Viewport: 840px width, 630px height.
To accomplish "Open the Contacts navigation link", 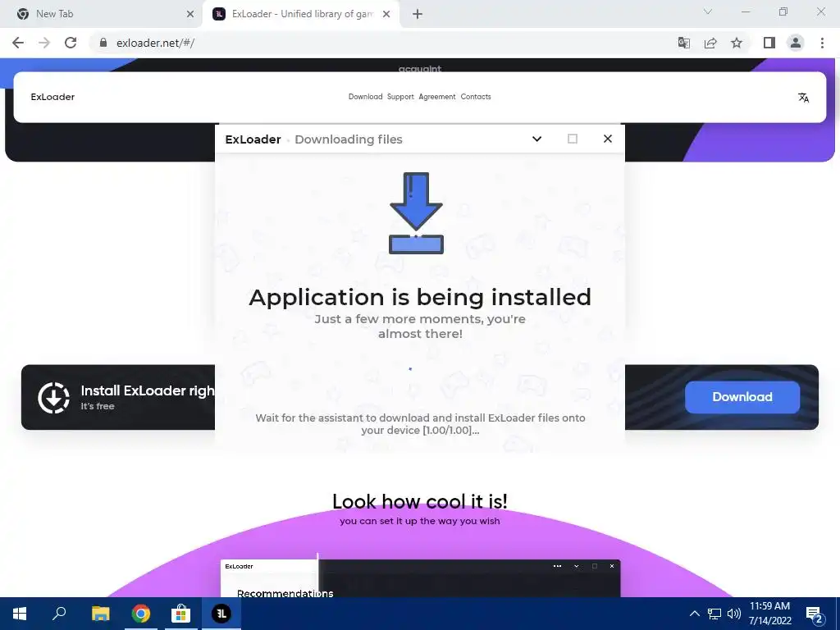I will click(x=476, y=97).
